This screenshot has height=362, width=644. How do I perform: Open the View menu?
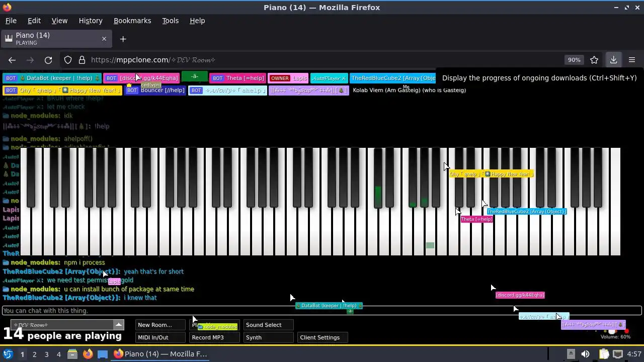click(x=59, y=21)
